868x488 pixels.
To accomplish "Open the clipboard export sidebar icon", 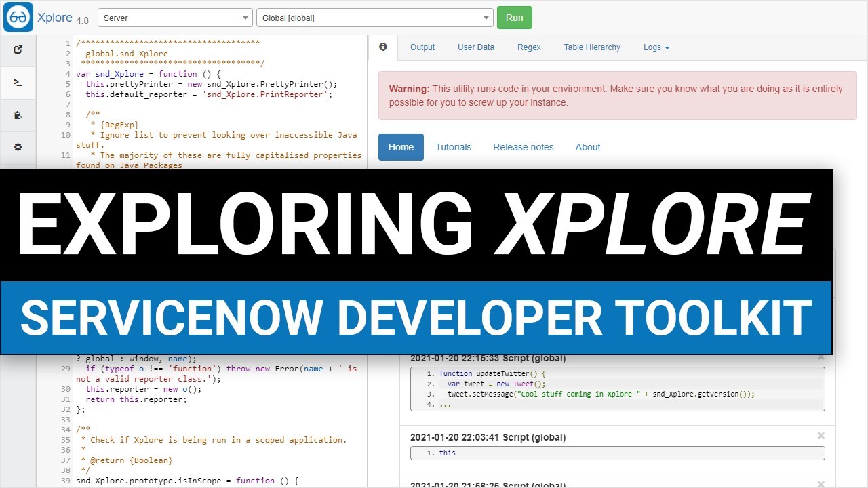I will (x=18, y=115).
